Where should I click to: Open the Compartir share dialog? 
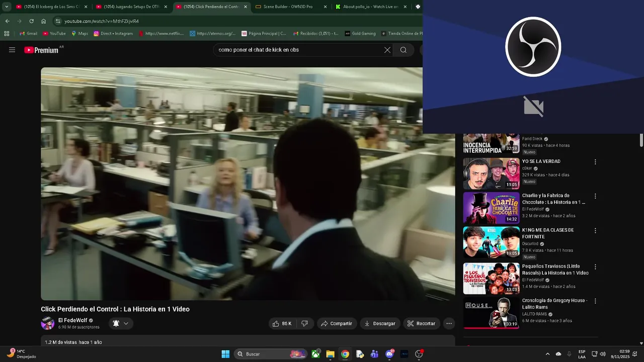(337, 323)
